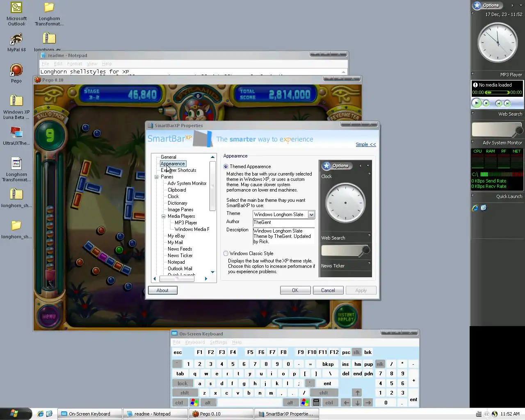Toggle the nlk key on On-Screen Keyboard
The height and width of the screenshot is (420, 525).
point(380,364)
